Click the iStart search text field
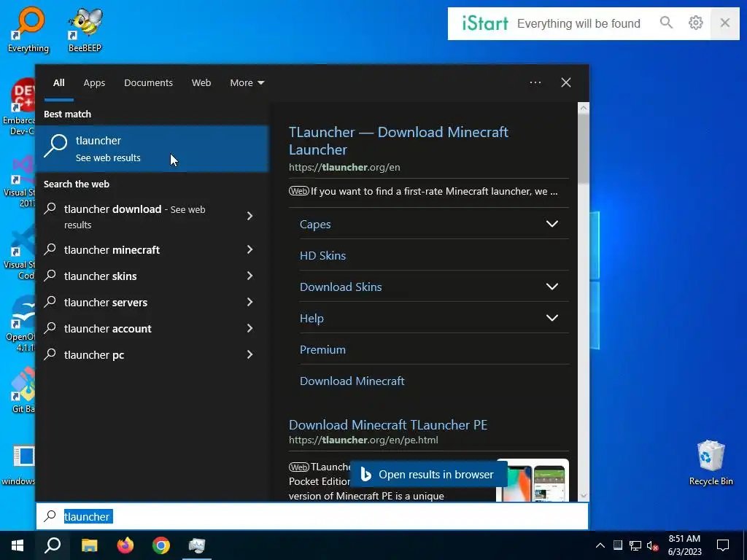The width and height of the screenshot is (747, 560). coord(578,23)
